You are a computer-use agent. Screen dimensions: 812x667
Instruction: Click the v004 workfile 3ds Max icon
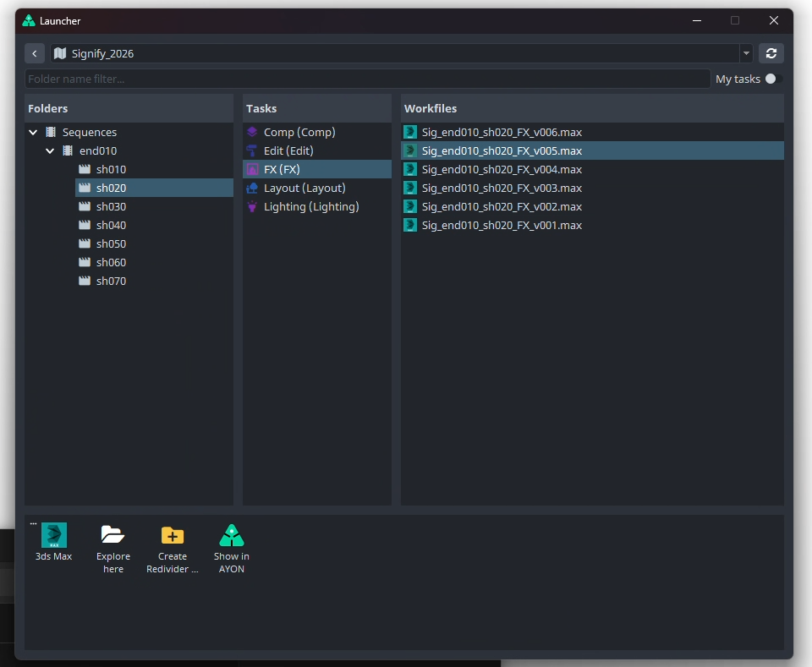(410, 169)
